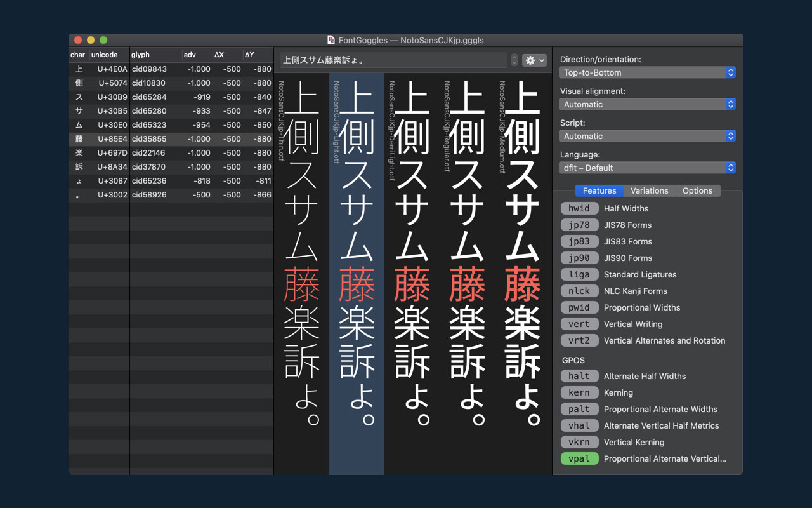The width and height of the screenshot is (812, 508).
Task: Click the FontGoggles document icon in title bar
Action: [x=331, y=40]
